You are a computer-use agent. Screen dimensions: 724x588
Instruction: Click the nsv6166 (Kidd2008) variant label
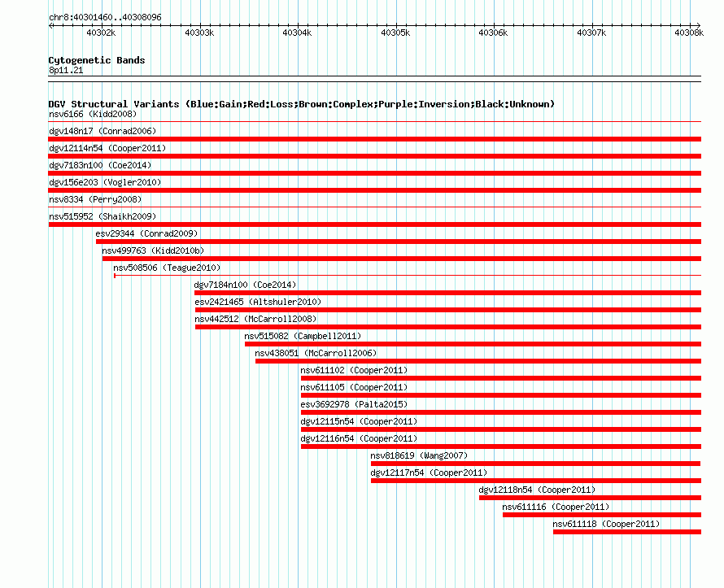coord(93,114)
